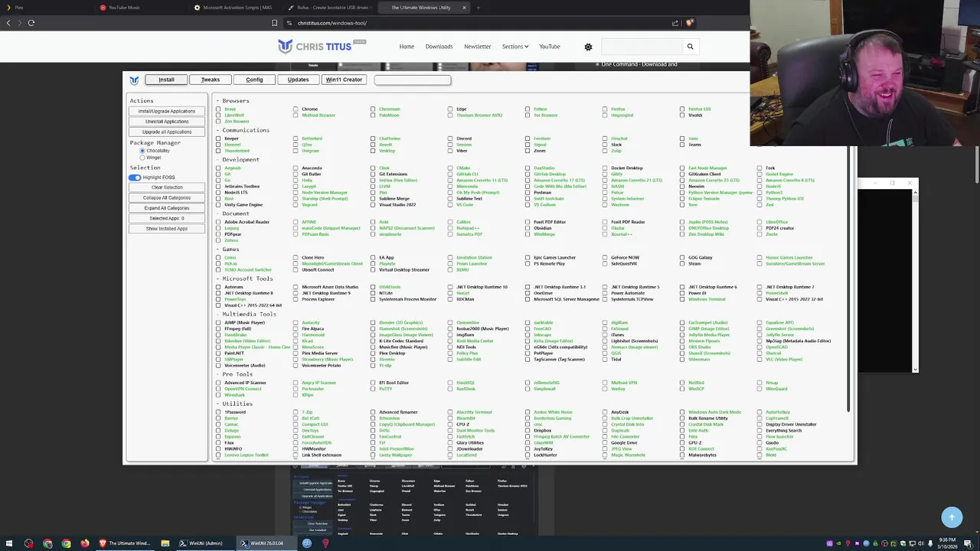
Task: Switch to the Tweaks tab
Action: 210,80
